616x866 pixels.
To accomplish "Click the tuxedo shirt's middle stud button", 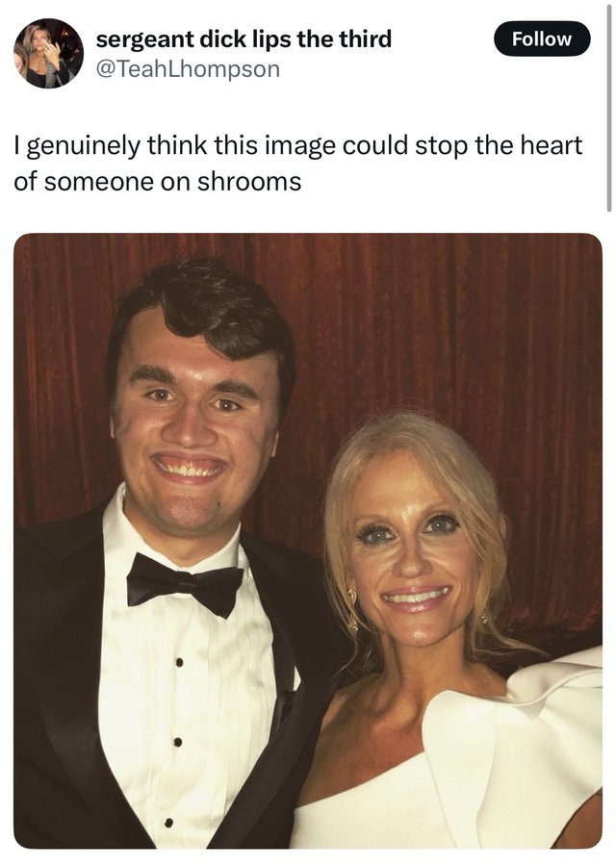I will pyautogui.click(x=178, y=742).
